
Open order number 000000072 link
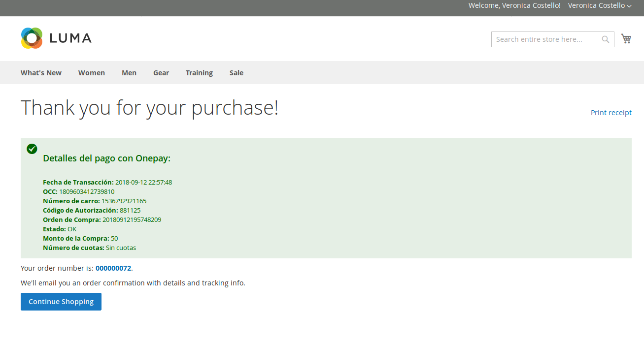tap(113, 268)
